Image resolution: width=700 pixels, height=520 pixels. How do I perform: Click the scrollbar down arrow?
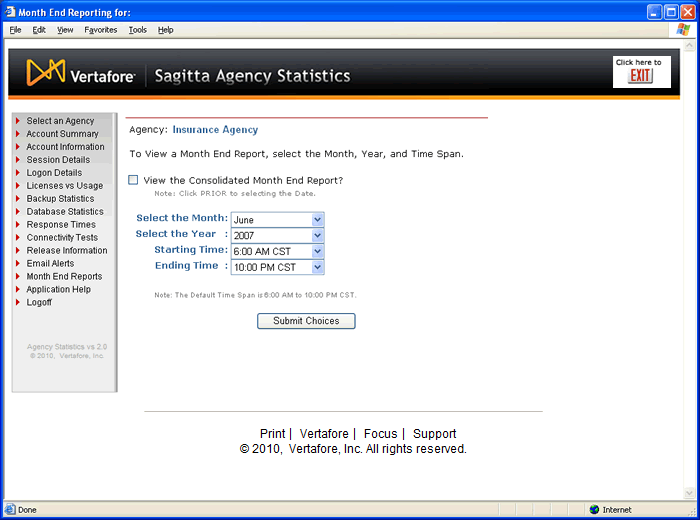689,493
